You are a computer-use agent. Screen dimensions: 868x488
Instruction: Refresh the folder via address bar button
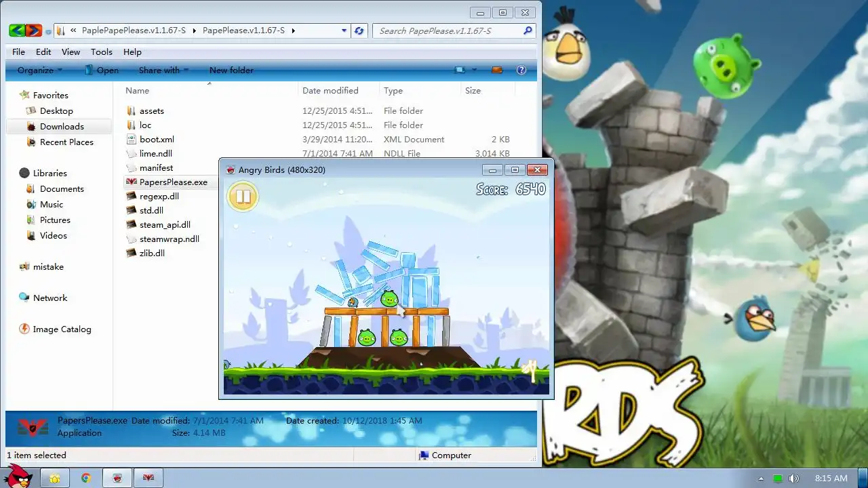359,30
